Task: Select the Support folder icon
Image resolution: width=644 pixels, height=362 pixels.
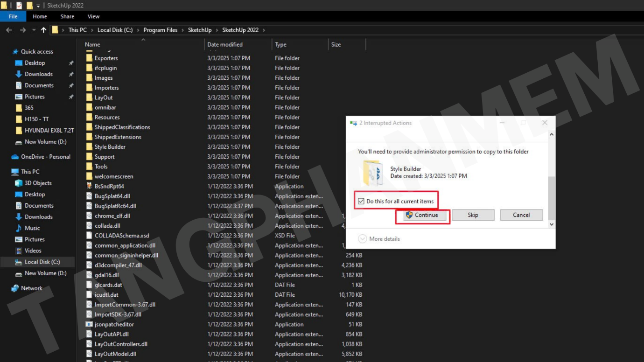Action: click(x=90, y=157)
